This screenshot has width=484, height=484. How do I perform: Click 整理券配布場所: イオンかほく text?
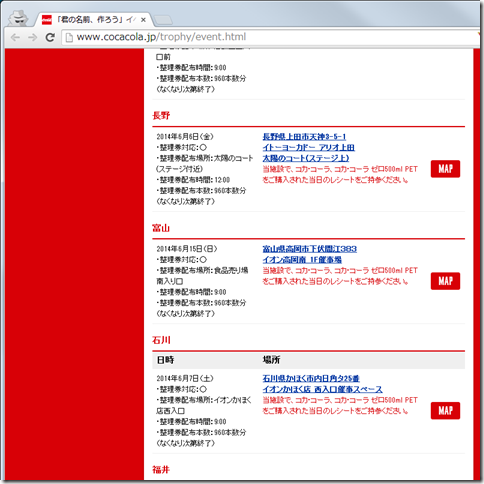204,400
